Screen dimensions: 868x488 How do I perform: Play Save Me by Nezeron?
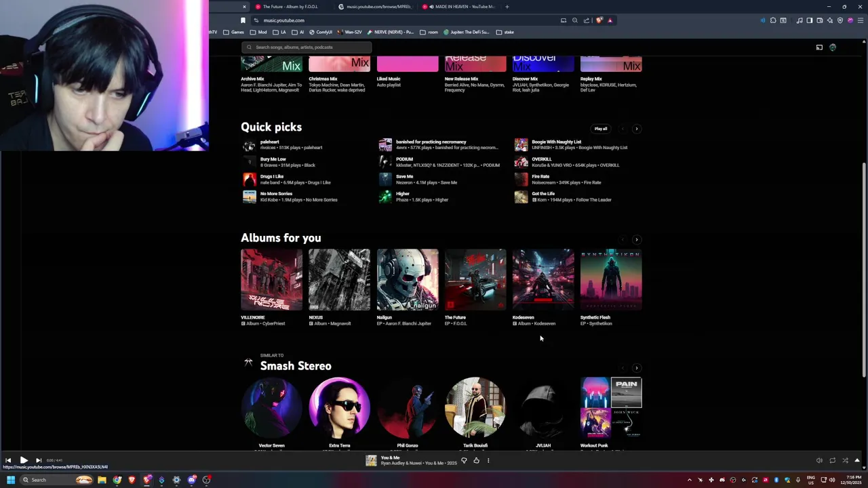coord(385,180)
